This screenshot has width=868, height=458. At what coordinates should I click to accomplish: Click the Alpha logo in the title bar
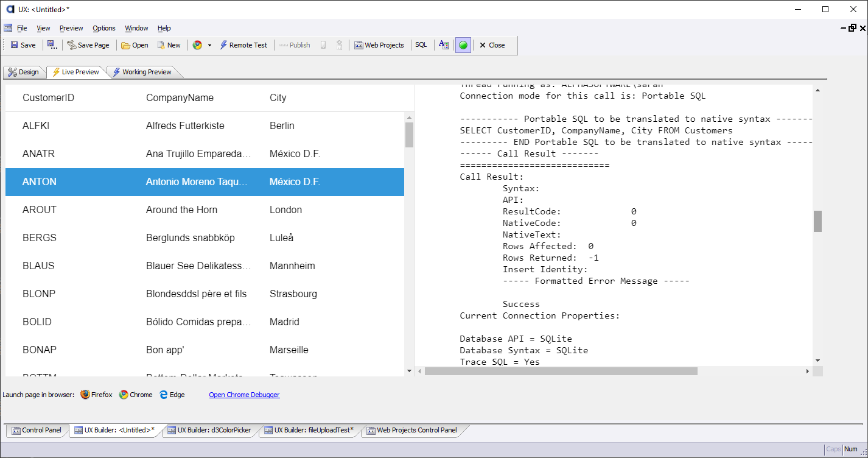coord(10,9)
